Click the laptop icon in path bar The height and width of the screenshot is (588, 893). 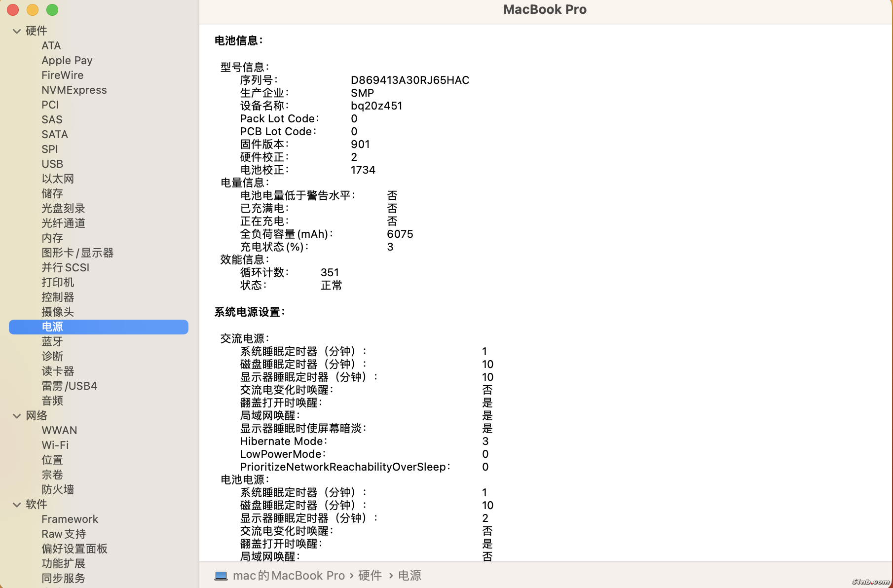click(x=221, y=576)
